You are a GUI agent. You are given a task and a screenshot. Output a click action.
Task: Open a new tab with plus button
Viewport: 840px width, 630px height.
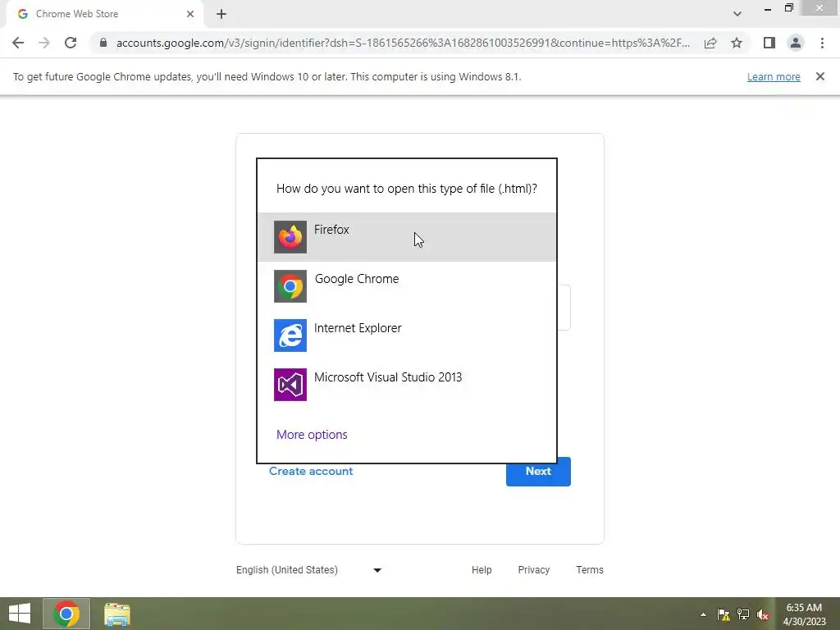point(221,14)
